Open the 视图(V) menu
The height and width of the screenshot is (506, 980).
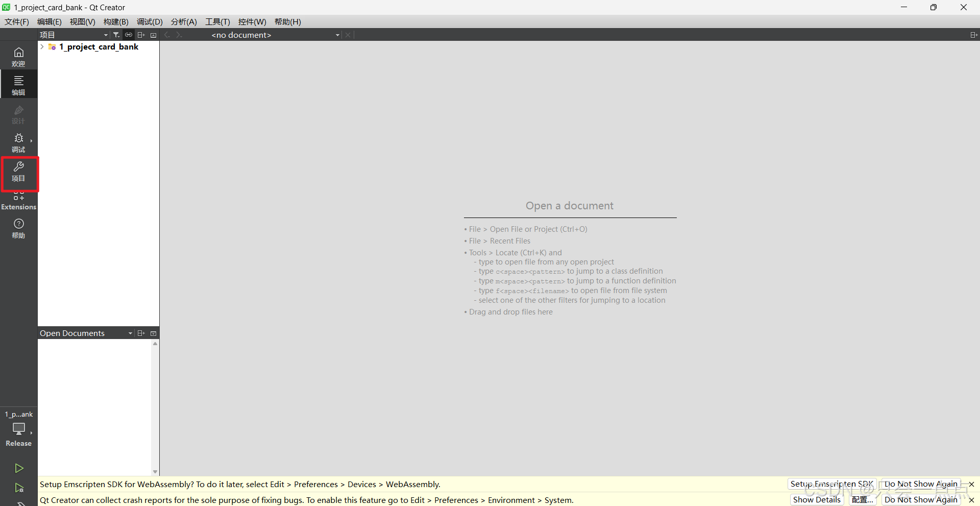83,21
